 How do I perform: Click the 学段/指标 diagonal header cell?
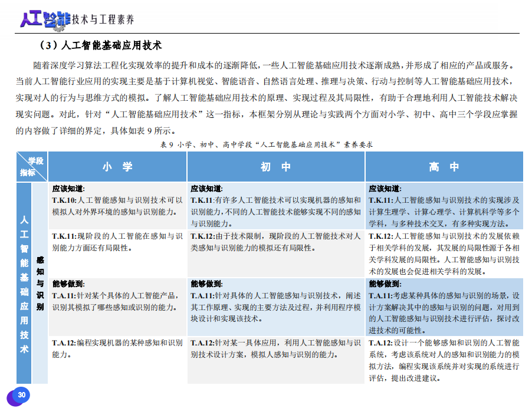32,167
